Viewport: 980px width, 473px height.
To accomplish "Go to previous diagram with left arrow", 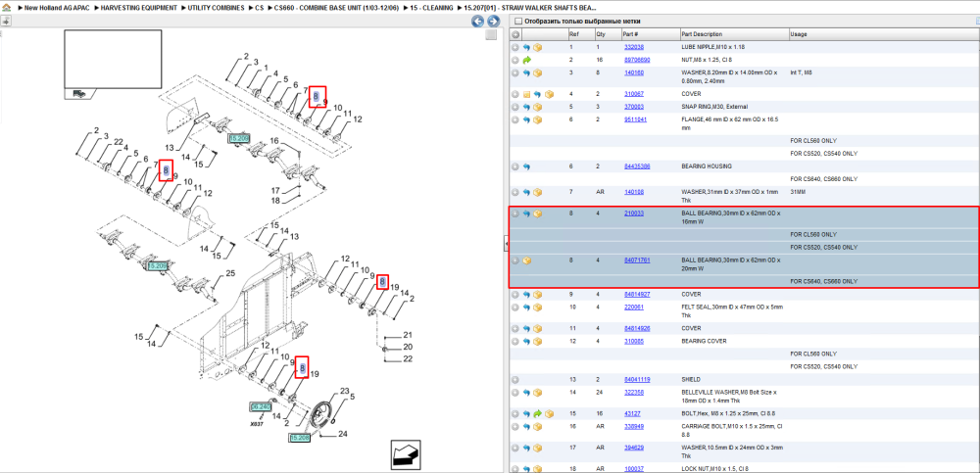I will [x=477, y=22].
